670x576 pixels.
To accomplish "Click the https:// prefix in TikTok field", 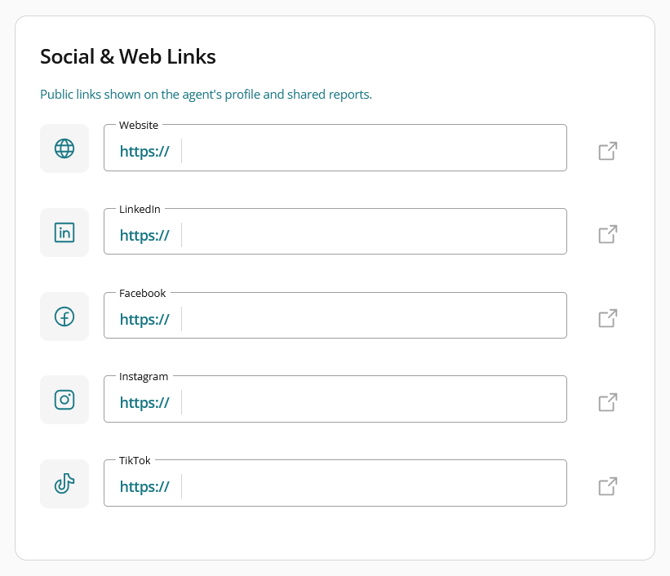I will click(144, 487).
